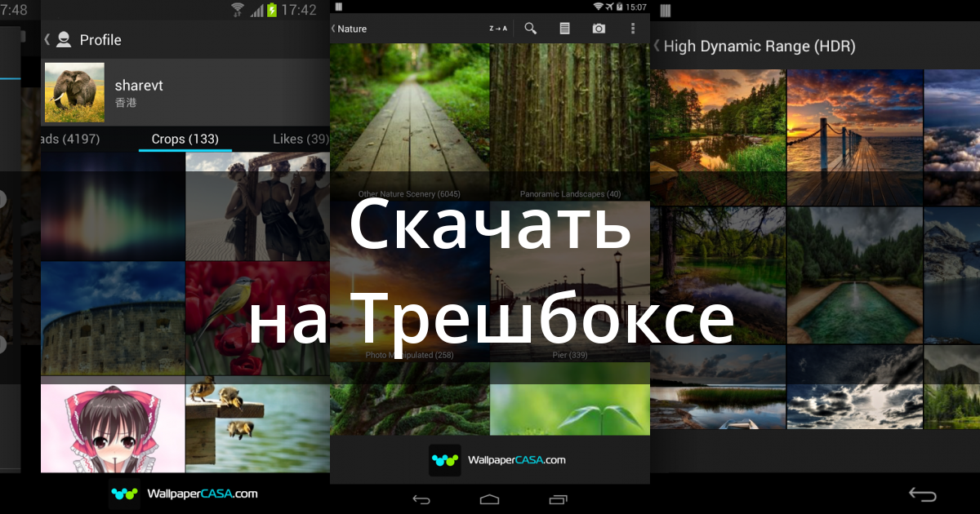Select the Crops (133) tab
This screenshot has width=980, height=514.
point(185,140)
